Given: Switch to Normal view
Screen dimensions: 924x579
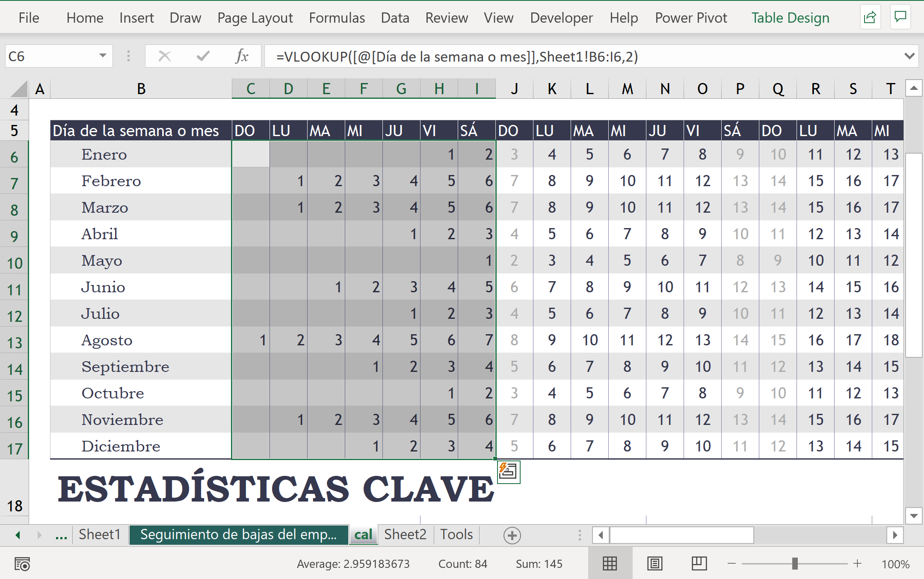Looking at the screenshot, I should click(610, 564).
